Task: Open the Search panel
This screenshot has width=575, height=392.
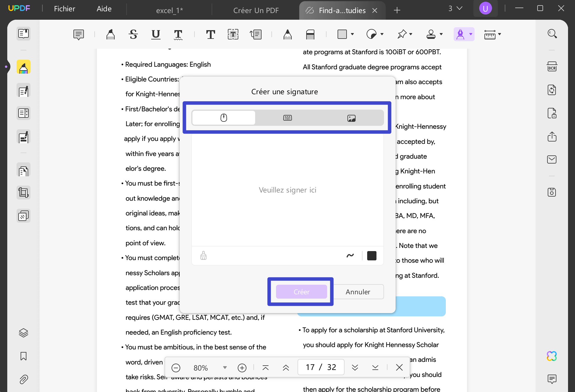Action: click(552, 33)
